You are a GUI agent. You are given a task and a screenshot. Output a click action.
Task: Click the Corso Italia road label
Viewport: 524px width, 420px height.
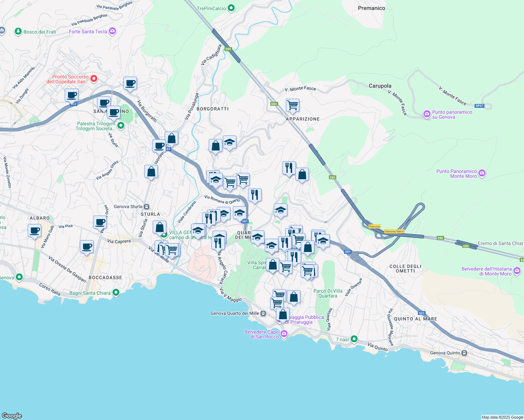49,289
